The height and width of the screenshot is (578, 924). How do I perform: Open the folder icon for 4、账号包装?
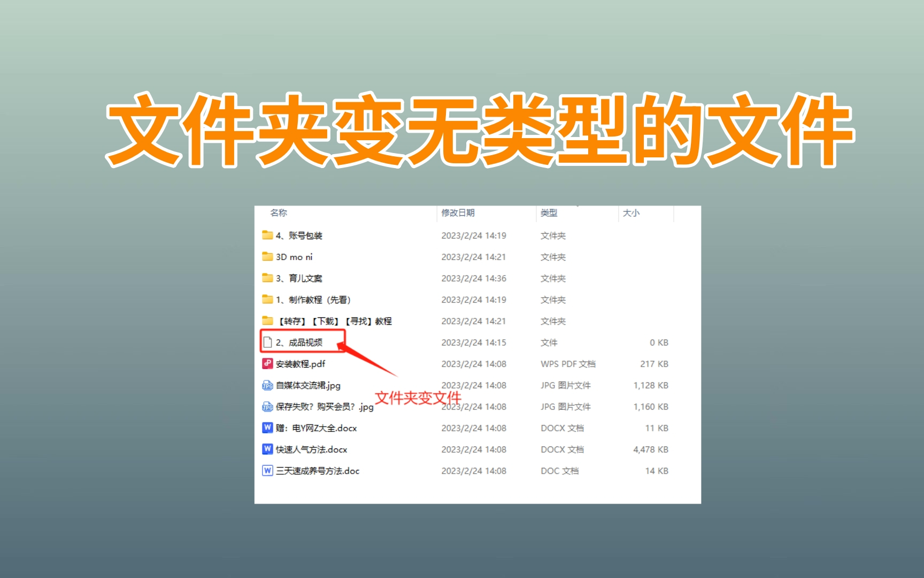click(267, 235)
